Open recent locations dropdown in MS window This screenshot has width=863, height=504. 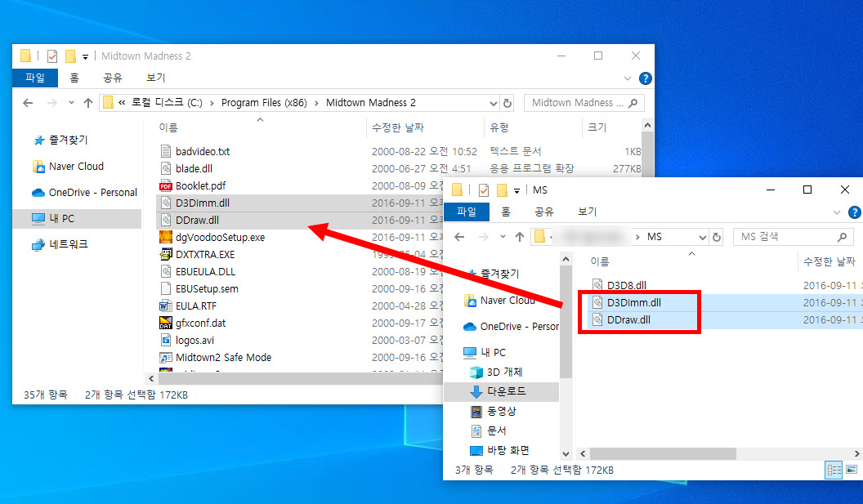(503, 237)
